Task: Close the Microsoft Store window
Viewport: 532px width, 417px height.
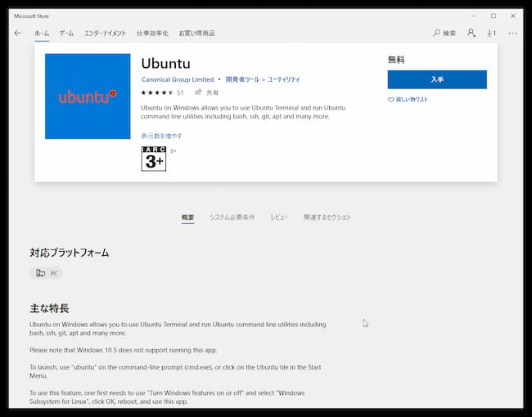Action: [513, 16]
